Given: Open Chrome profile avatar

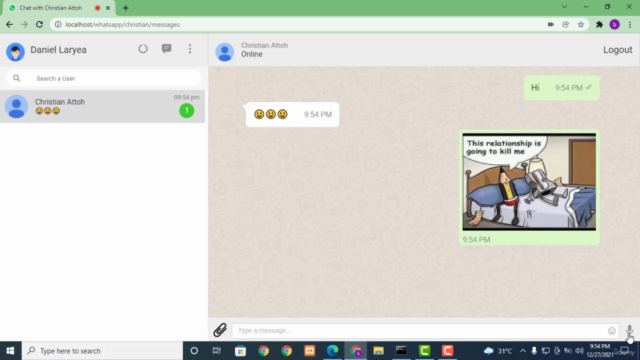Looking at the screenshot, I should (x=614, y=24).
